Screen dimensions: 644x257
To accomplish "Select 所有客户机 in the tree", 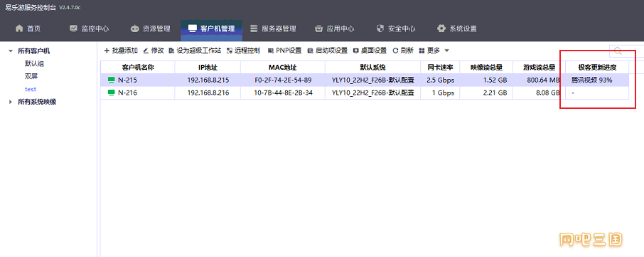I will 33,51.
